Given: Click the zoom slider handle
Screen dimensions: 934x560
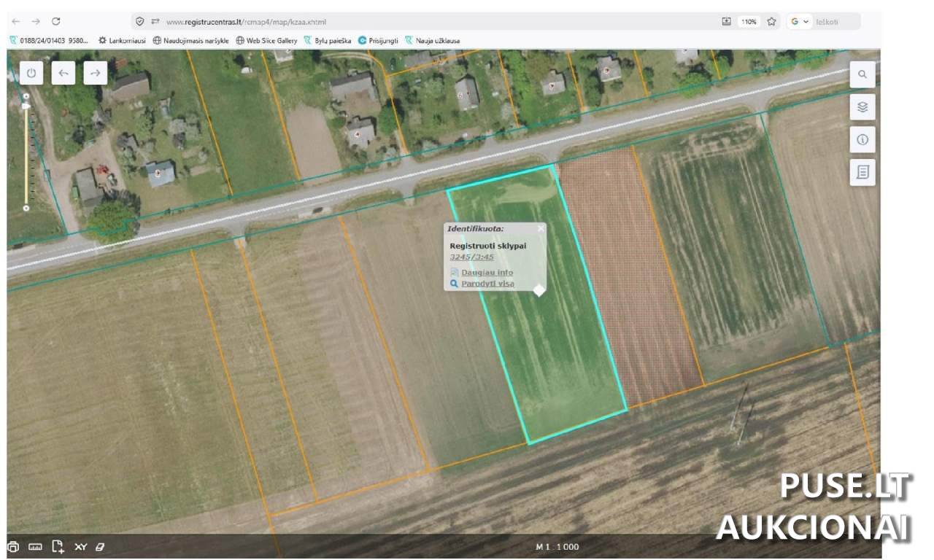Looking at the screenshot, I should 27,106.
